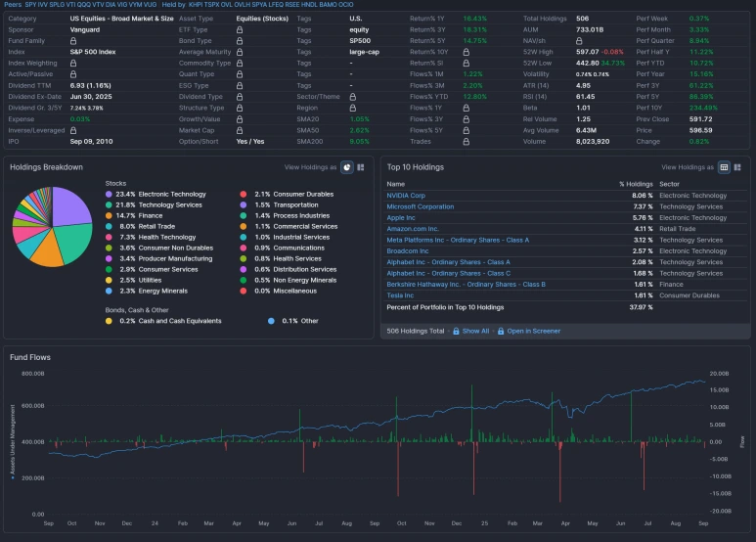Click the lock icon beside Trades
Screen dimensions: 756x542
pyautogui.click(x=467, y=142)
